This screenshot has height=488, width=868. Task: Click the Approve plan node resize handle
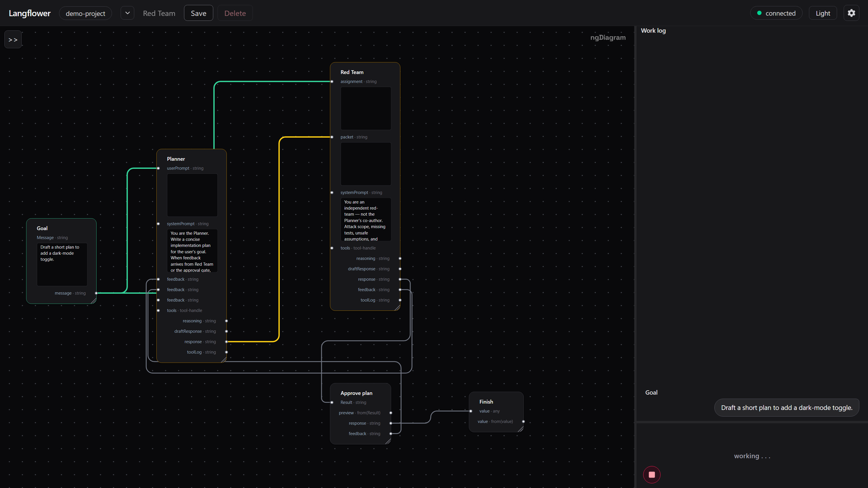(388, 441)
